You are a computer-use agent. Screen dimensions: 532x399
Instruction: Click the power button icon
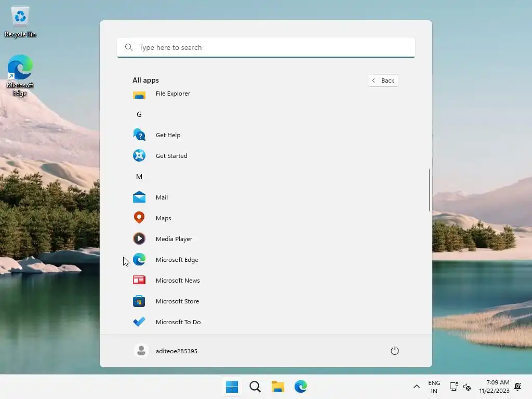[395, 351]
